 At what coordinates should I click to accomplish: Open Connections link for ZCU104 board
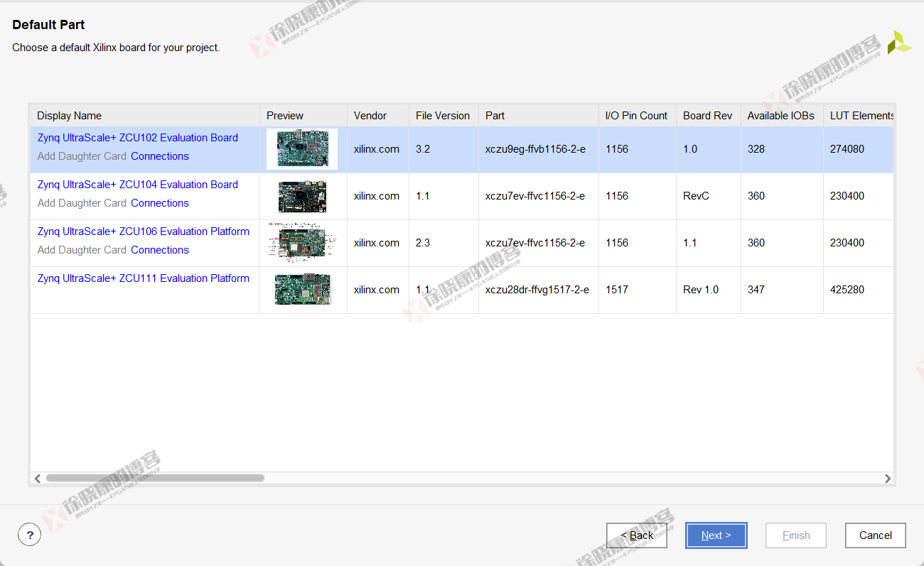pyautogui.click(x=160, y=203)
